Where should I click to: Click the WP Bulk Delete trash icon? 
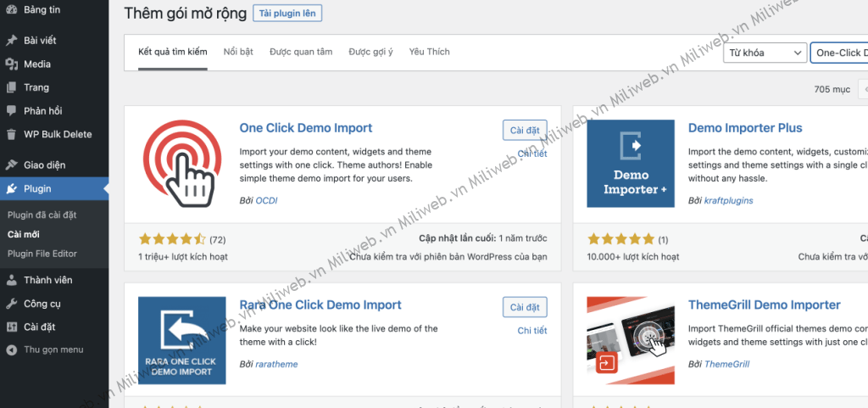(12, 135)
